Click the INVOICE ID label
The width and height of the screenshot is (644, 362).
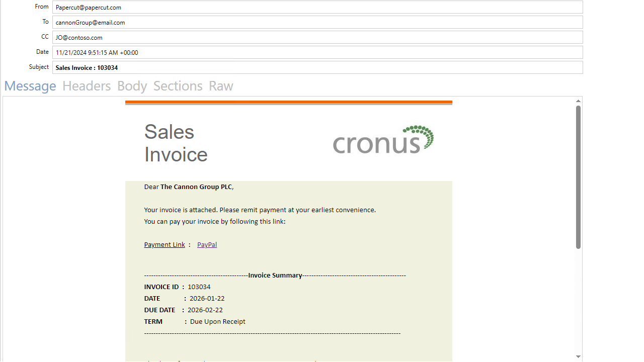click(x=162, y=287)
